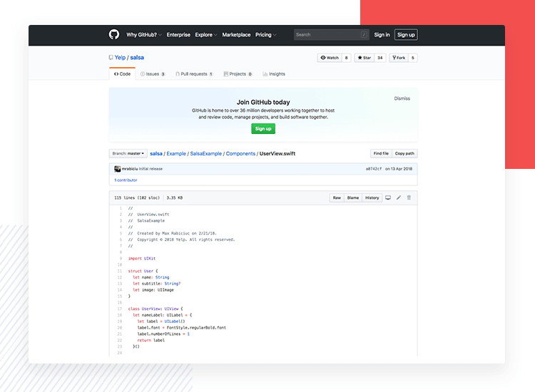This screenshot has width=535, height=392.
Task: Open file History
Action: click(x=372, y=197)
